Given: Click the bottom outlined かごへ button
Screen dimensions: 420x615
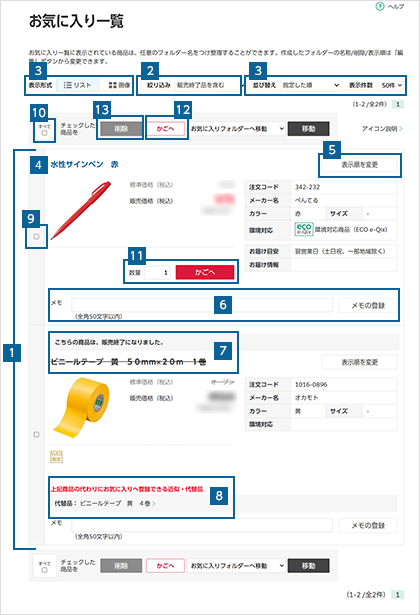Looking at the screenshot, I should (165, 566).
